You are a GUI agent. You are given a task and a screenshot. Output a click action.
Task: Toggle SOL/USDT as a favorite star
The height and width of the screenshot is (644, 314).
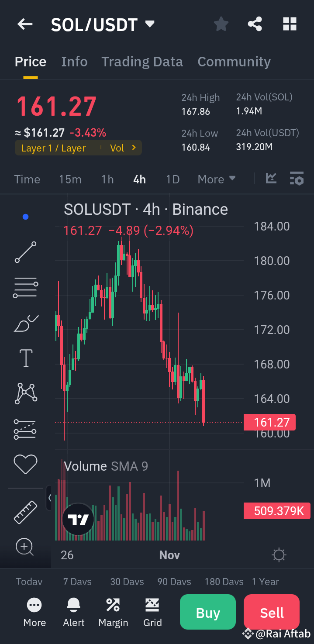[221, 24]
